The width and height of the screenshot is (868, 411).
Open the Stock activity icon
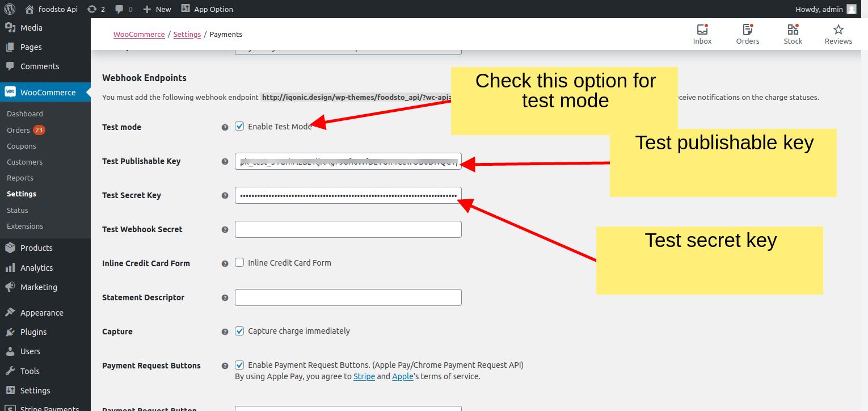click(793, 30)
